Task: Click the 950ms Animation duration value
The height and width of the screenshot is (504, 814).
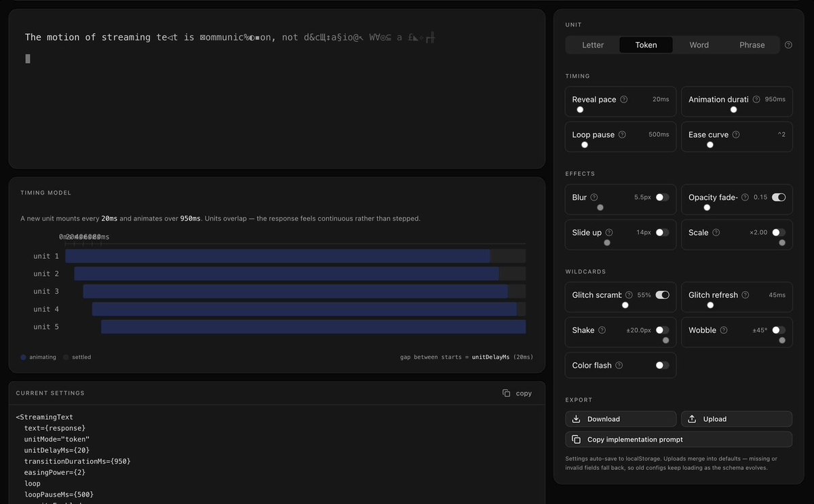Action: 775,99
